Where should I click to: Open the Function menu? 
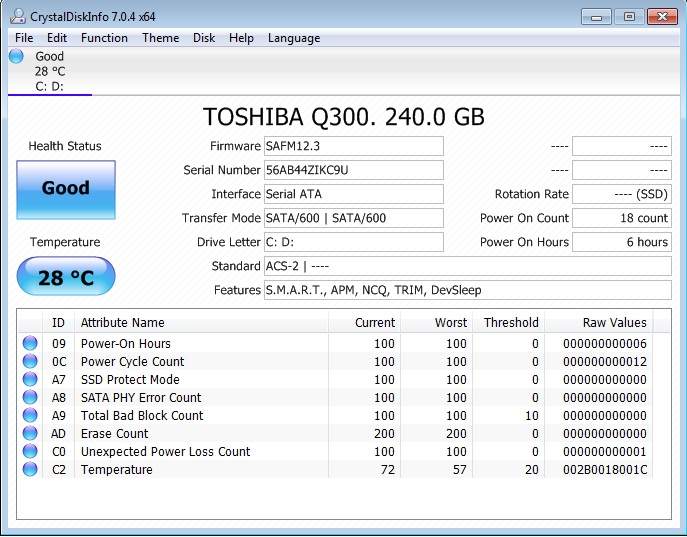coord(104,38)
